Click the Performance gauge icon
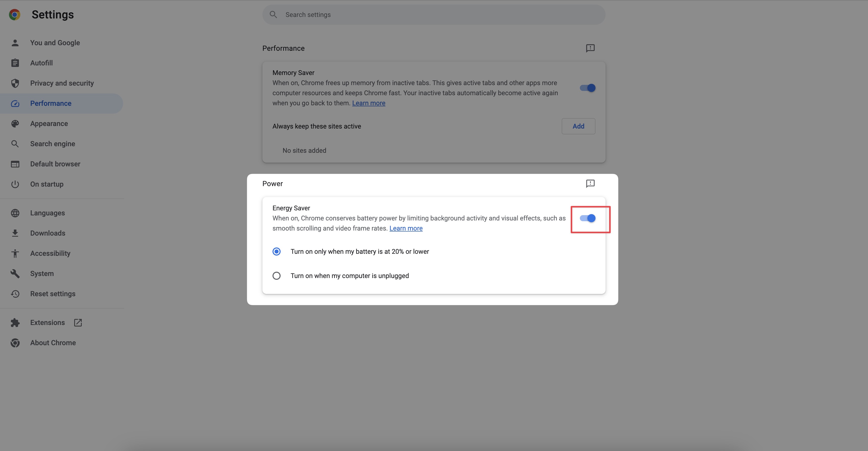This screenshot has width=868, height=451. click(15, 104)
